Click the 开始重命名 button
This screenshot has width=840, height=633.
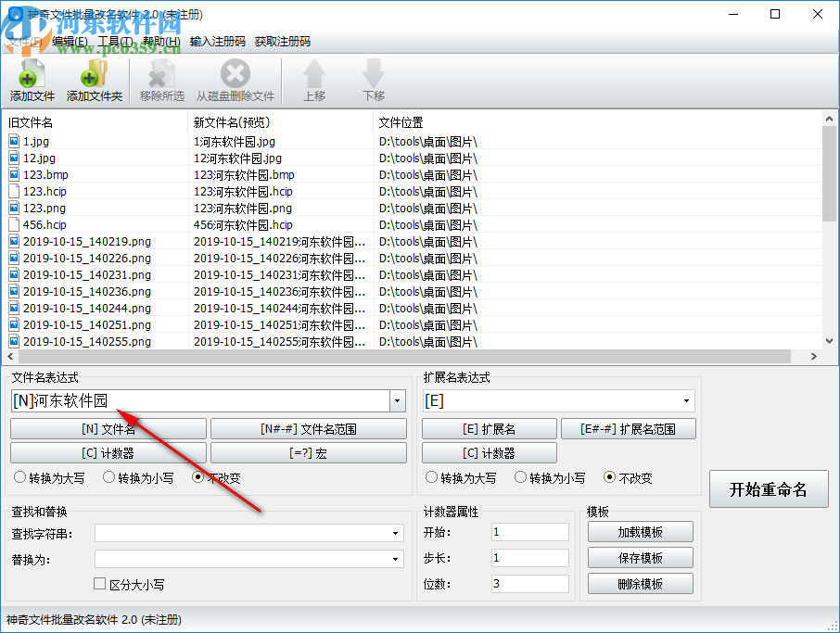769,489
